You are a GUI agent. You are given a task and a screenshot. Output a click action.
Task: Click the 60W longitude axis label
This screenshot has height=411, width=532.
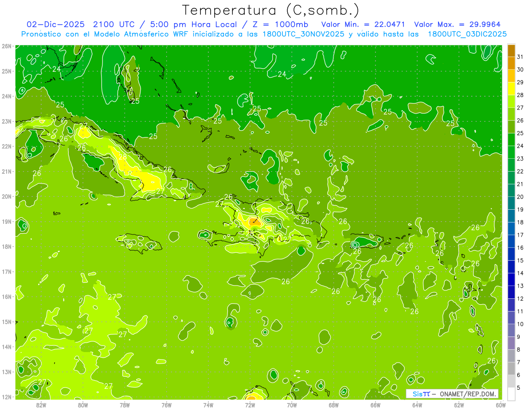point(501,404)
